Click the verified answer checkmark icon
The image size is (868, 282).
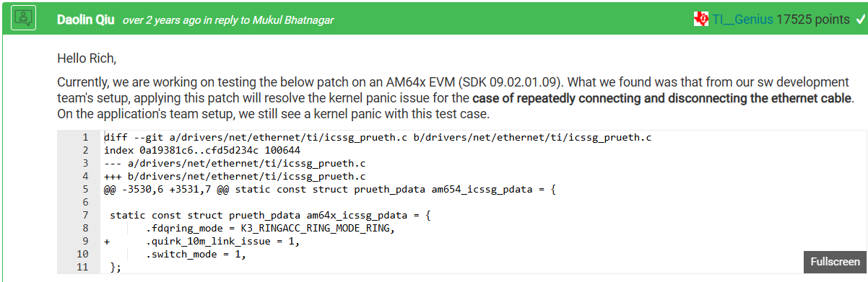click(859, 19)
